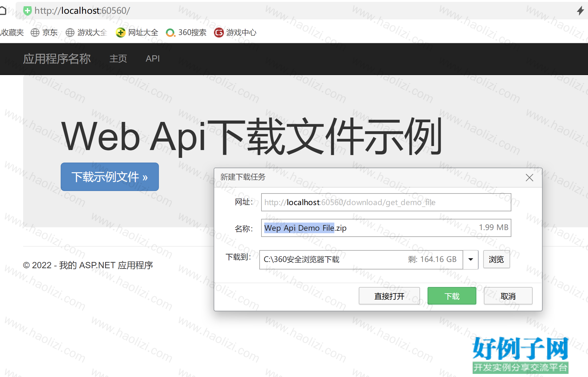Click the green shield security icon
Viewport: 588px width, 377px height.
[27, 11]
